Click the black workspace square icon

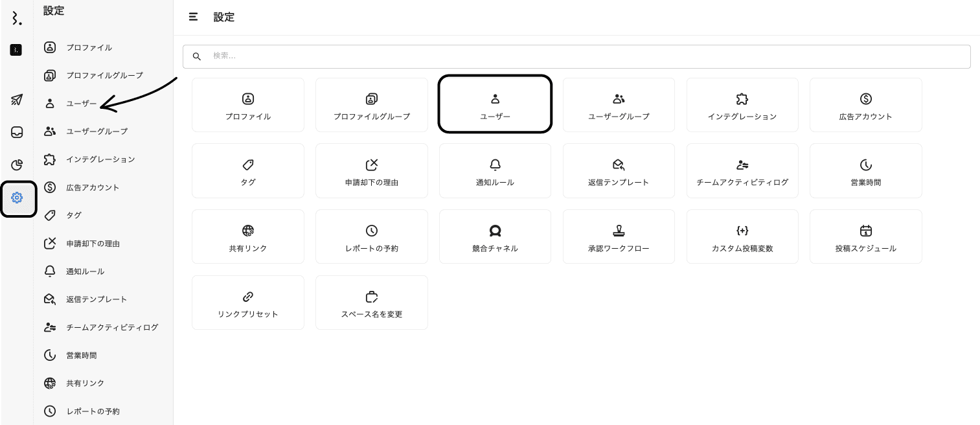(x=16, y=50)
